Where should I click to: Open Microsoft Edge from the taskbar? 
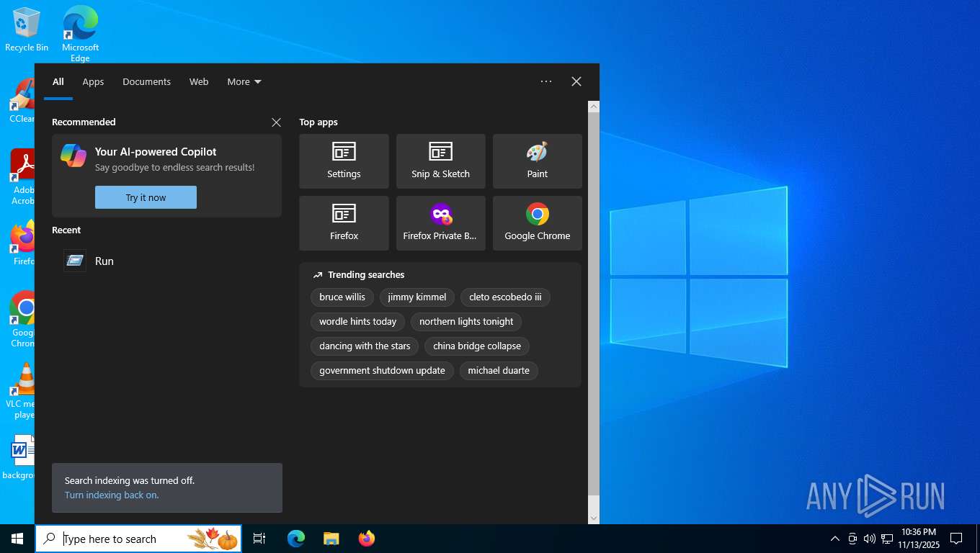pyautogui.click(x=296, y=539)
